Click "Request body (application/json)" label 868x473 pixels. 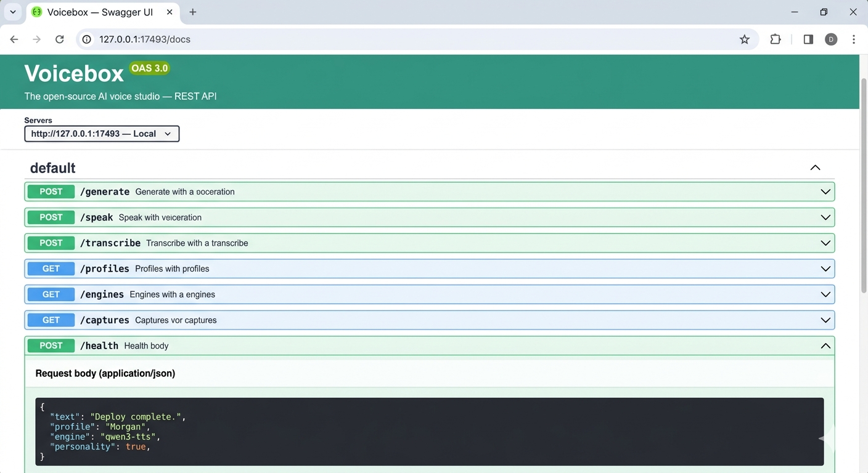click(105, 373)
